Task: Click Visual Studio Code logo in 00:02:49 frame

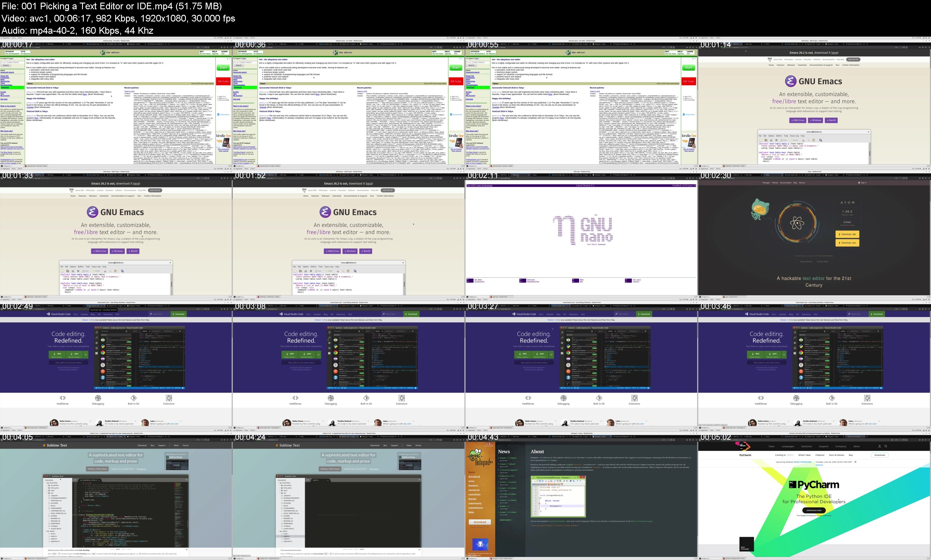Action: pyautogui.click(x=58, y=314)
